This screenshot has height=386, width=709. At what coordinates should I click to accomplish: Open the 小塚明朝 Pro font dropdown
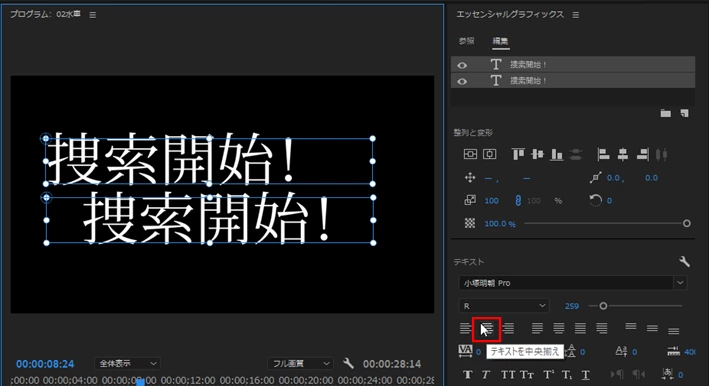(x=573, y=283)
